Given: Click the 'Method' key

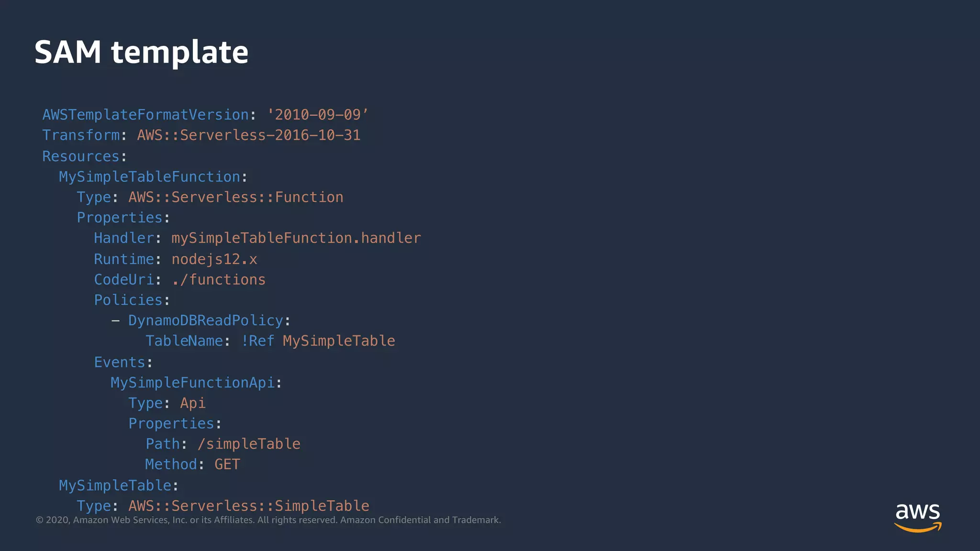Looking at the screenshot, I should click(171, 464).
